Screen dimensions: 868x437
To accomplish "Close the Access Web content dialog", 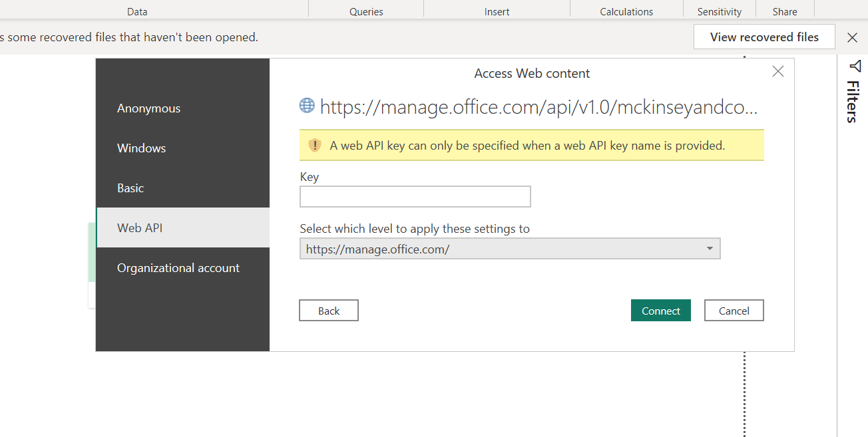I will point(777,72).
